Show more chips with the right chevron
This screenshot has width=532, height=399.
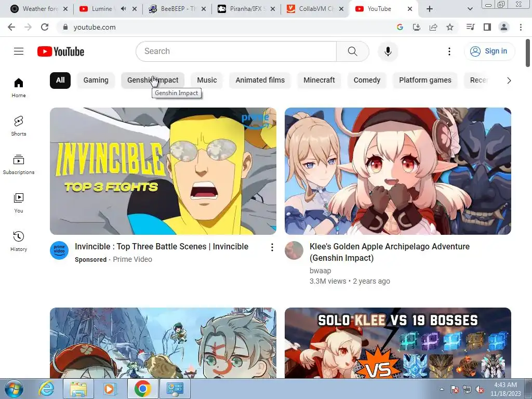tap(509, 81)
